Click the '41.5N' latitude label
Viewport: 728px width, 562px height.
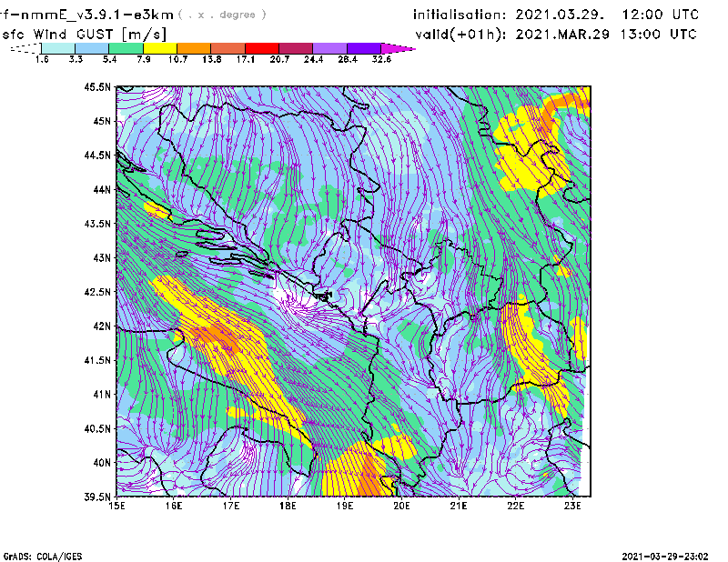[x=97, y=360]
